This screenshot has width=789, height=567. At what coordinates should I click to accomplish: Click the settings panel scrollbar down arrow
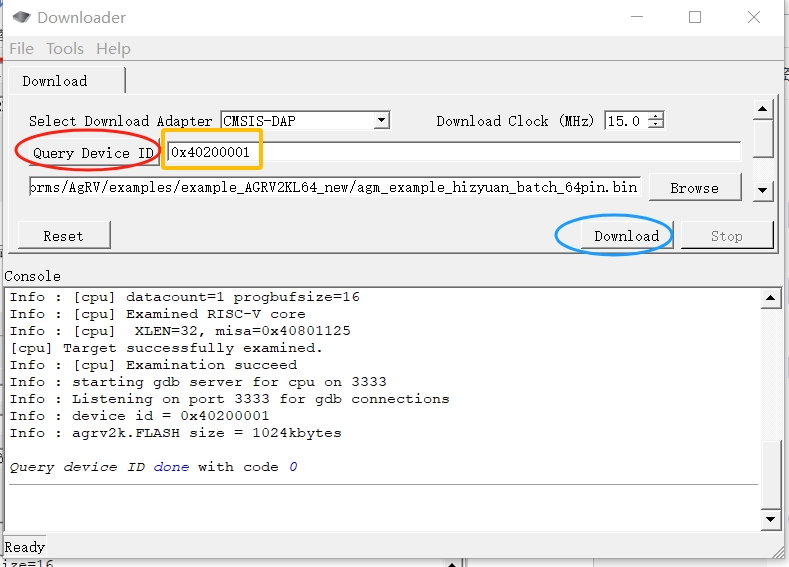tap(763, 191)
